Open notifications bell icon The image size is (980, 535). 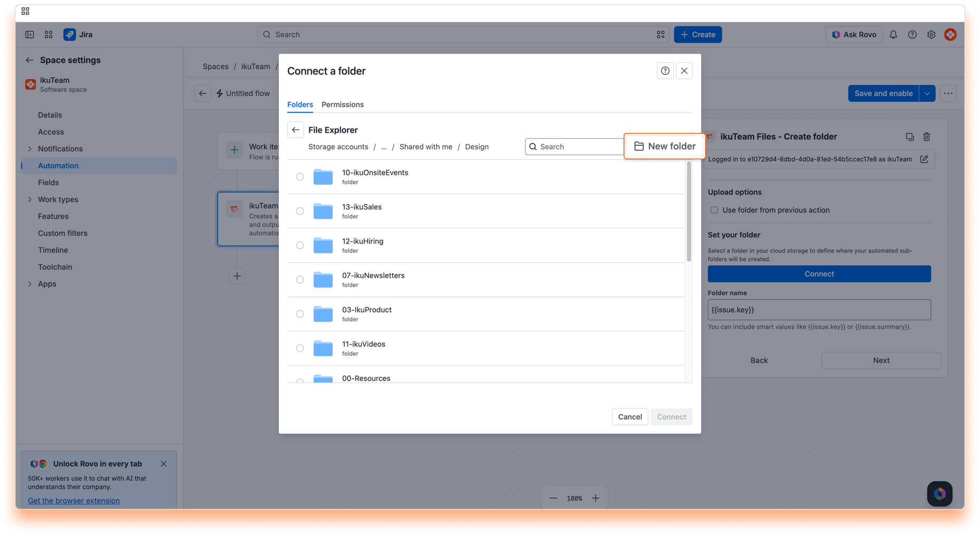893,34
